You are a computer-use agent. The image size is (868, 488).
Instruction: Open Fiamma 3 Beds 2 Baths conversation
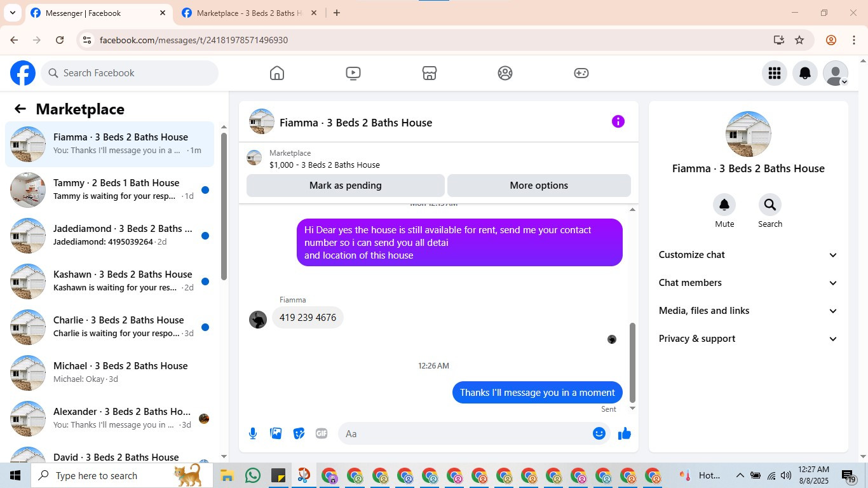coord(110,144)
